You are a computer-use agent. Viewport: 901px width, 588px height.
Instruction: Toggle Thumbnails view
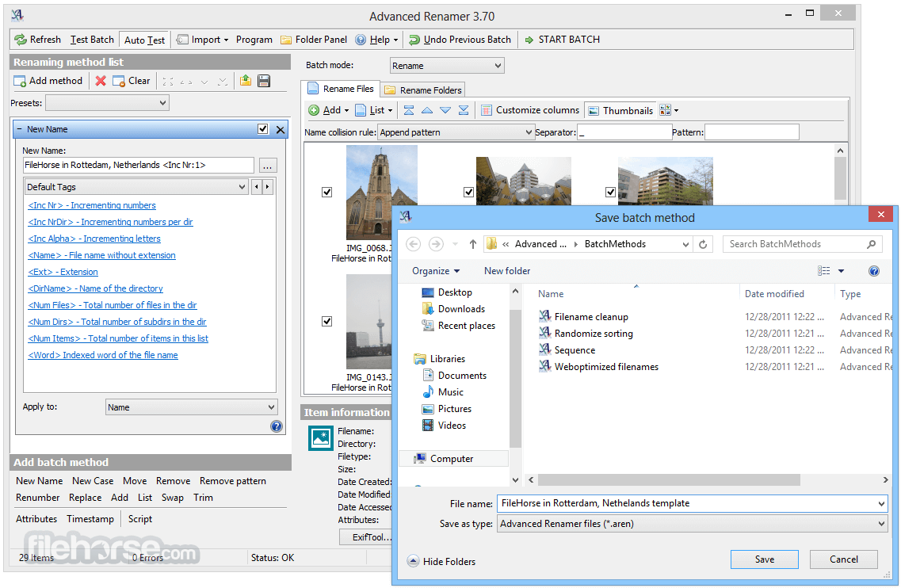(620, 110)
